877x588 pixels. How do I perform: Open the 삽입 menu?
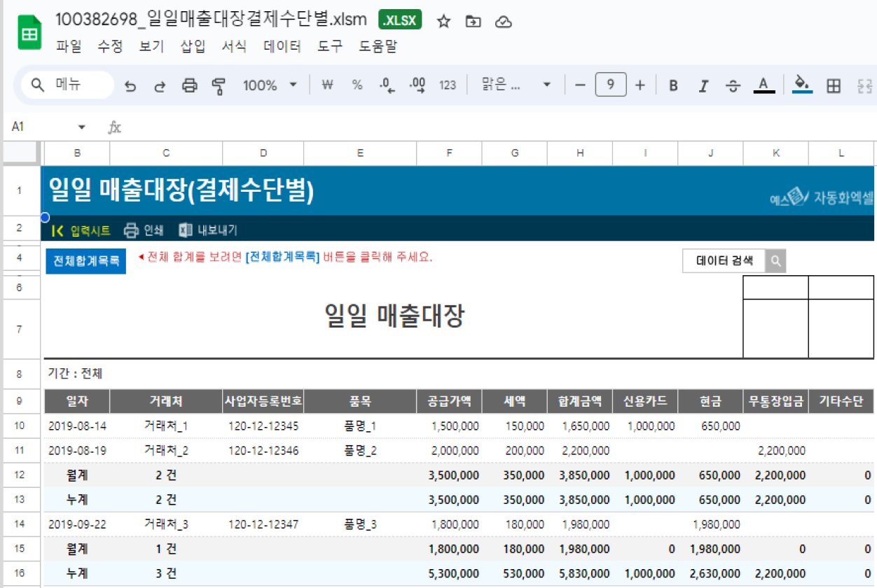pos(193,47)
